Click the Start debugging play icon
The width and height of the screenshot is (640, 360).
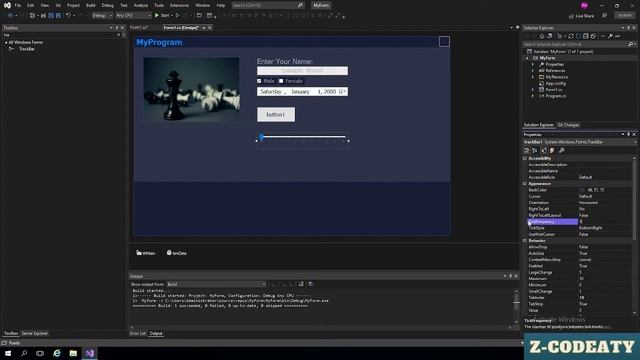point(157,16)
